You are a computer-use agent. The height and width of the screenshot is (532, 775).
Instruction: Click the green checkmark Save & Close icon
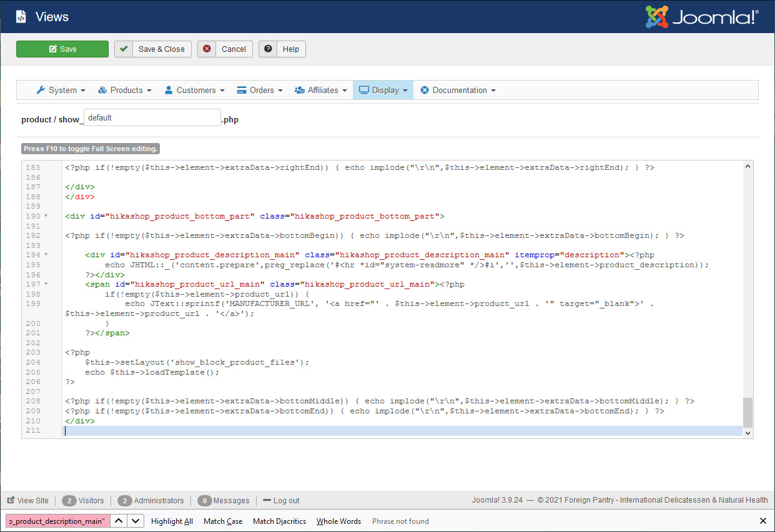click(124, 49)
